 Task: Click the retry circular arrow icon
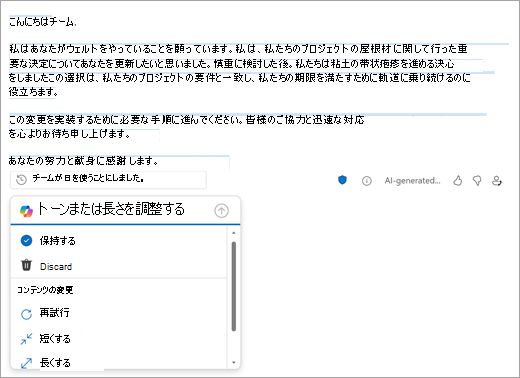pos(26,314)
